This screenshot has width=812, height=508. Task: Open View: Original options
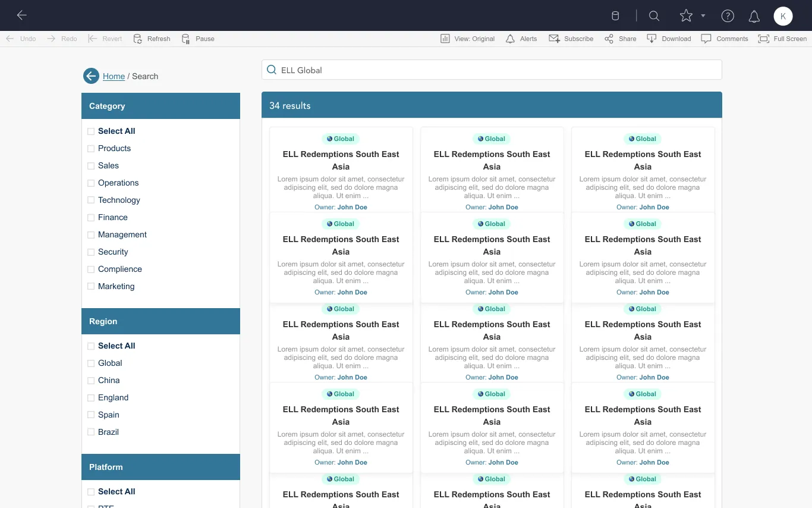467,39
